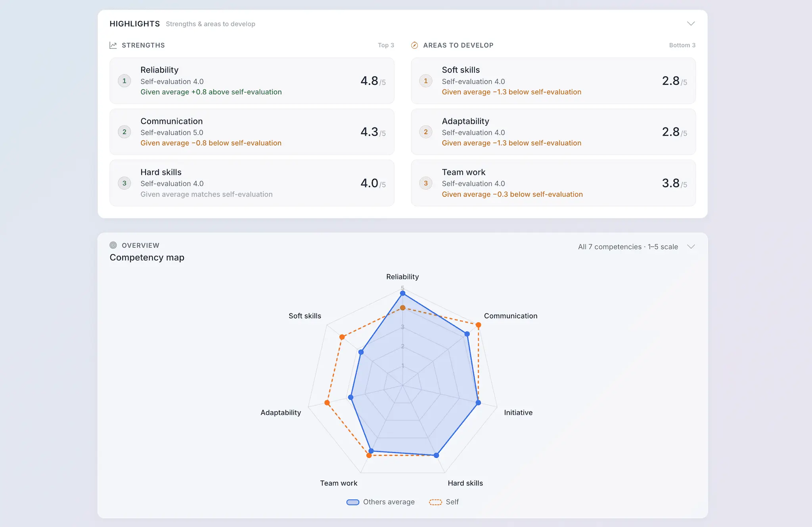This screenshot has width=812, height=527.
Task: Click the orange Adaptability self point on radar
Action: click(x=327, y=403)
